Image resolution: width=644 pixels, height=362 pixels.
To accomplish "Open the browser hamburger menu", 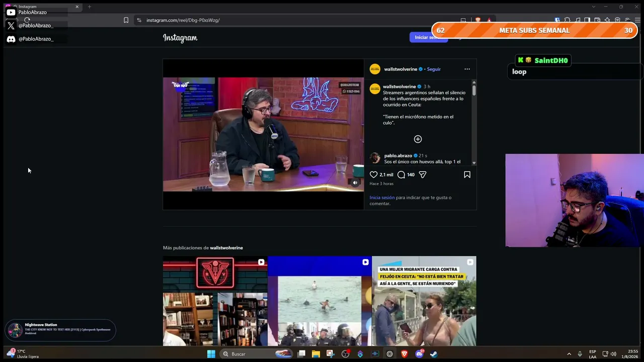I will coord(637,20).
